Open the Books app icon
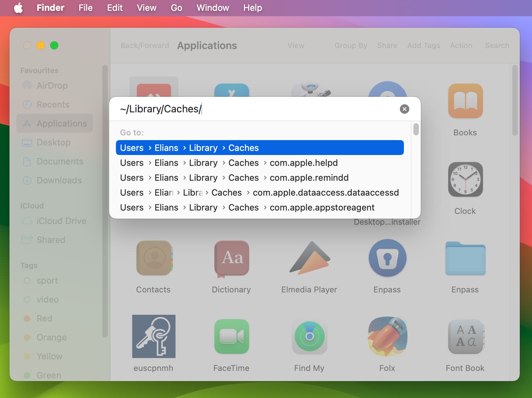This screenshot has width=532, height=398. 465,101
